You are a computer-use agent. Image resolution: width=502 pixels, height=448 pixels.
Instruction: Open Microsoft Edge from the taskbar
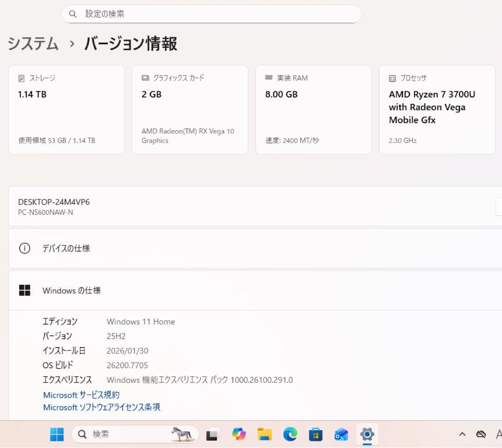(x=290, y=434)
